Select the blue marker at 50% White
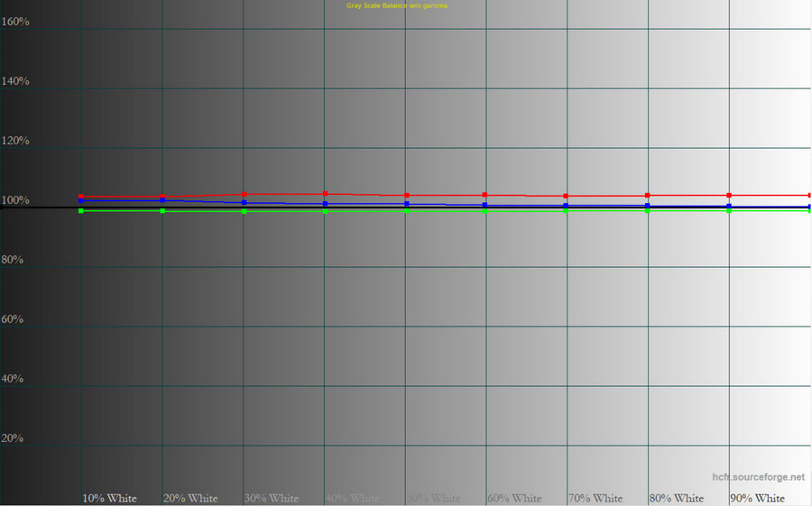Viewport: 812px width, 506px height. coord(406,204)
